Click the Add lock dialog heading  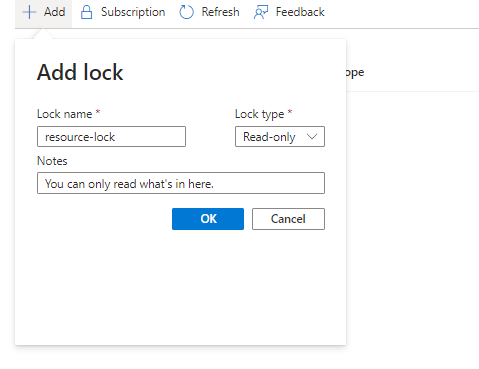pos(80,72)
